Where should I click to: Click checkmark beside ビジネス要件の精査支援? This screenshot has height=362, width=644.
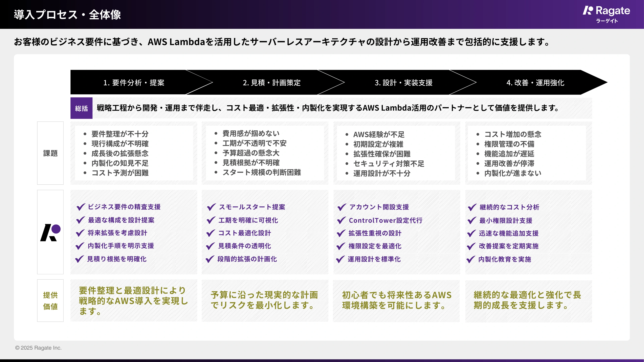(81, 207)
